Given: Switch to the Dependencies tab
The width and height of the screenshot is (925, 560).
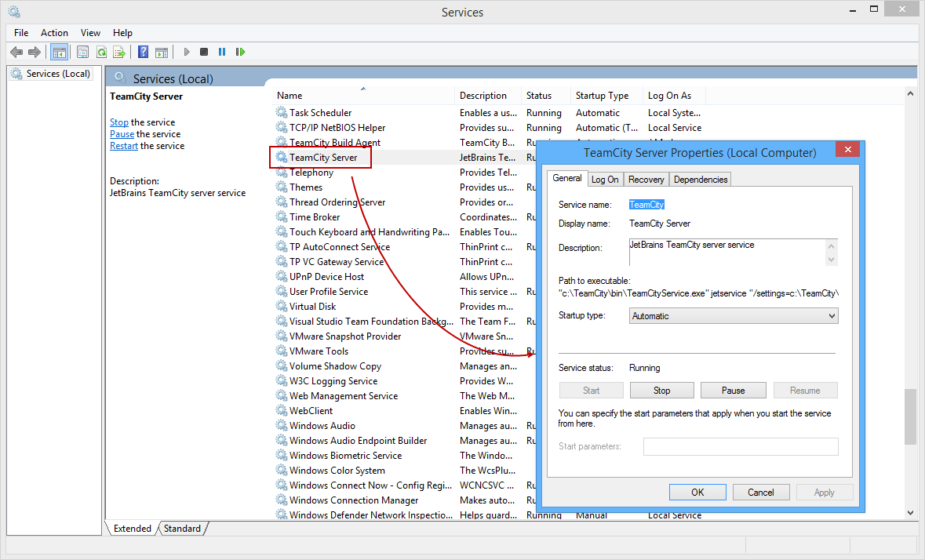Looking at the screenshot, I should [701, 179].
